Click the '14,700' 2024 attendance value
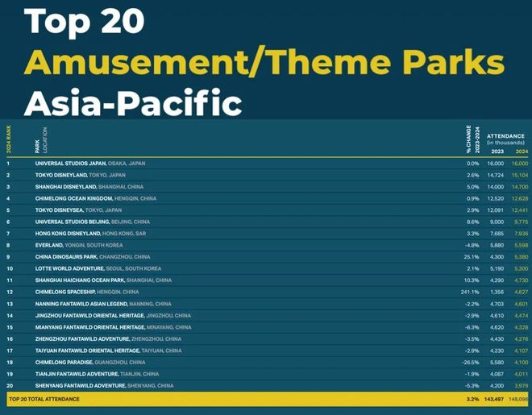Image resolution: width=532 pixels, height=415 pixels. (x=520, y=187)
